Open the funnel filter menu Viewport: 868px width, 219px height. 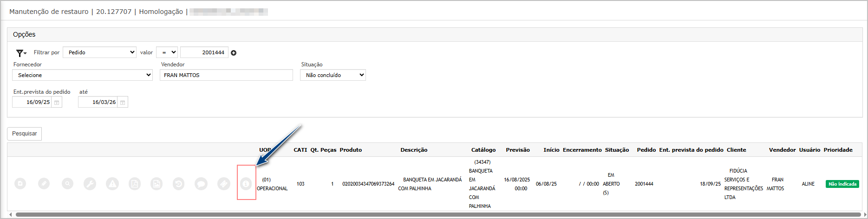click(x=21, y=53)
